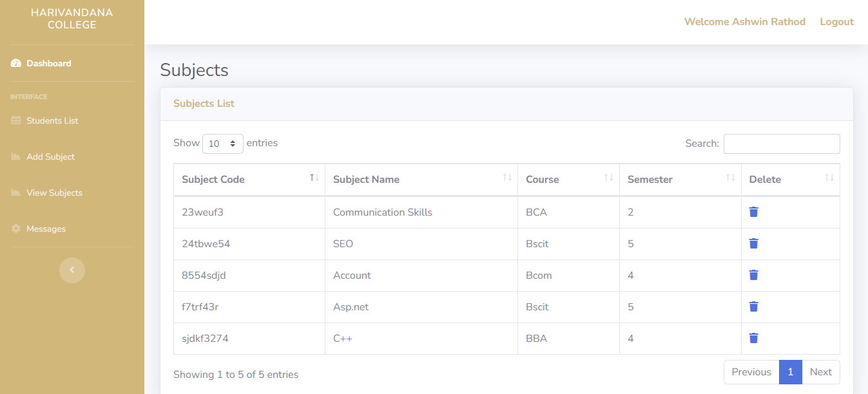Click the trash icon for Account subject
Viewport: 868px width, 394px height.
click(x=753, y=275)
